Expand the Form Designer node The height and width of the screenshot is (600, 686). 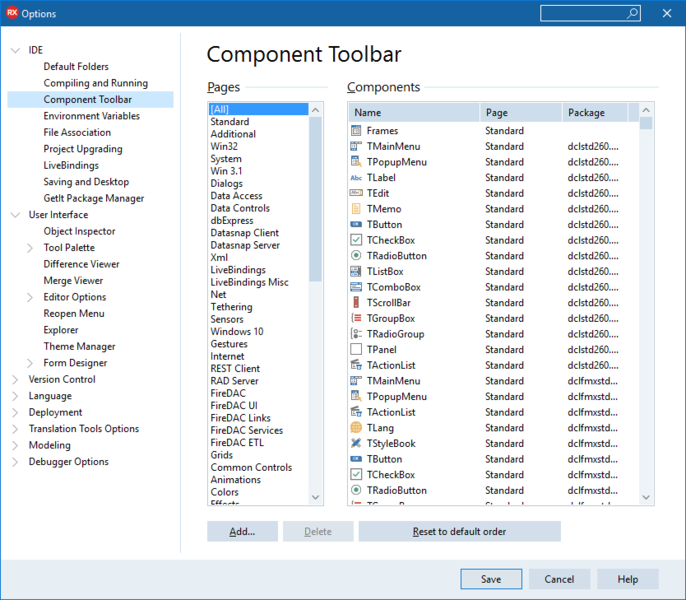point(30,363)
